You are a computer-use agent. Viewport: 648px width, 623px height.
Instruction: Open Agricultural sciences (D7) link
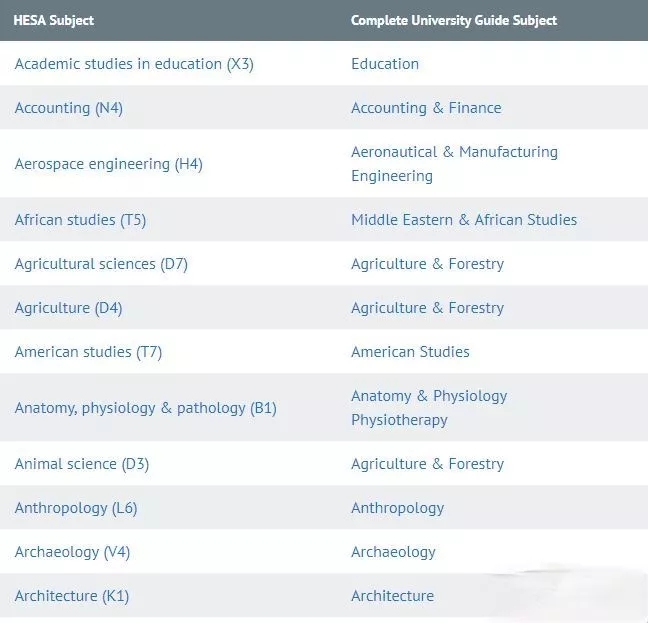pyautogui.click(x=101, y=264)
